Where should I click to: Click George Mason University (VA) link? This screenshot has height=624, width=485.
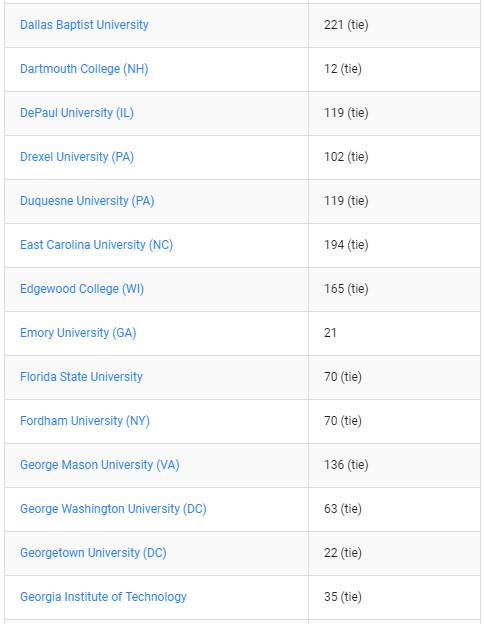click(99, 464)
